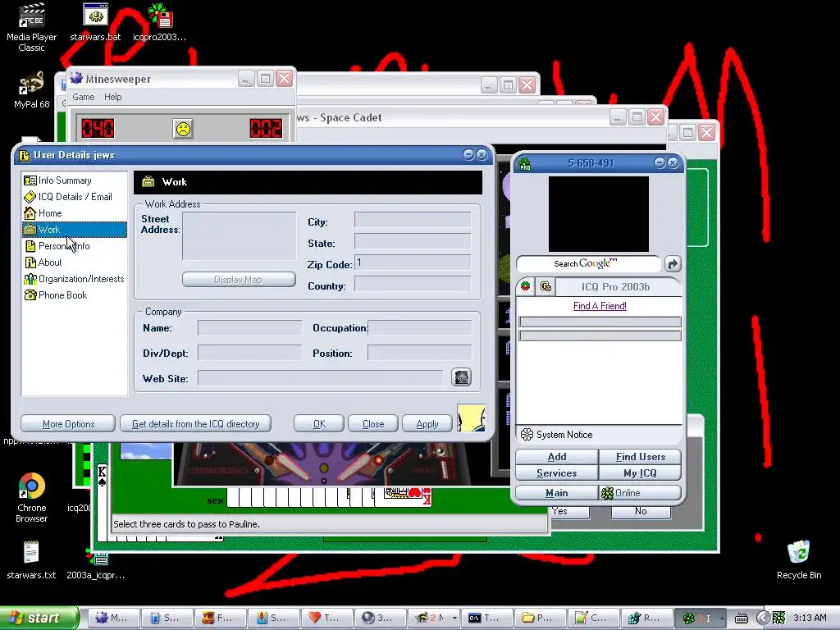Open the MyPal taskbar group dropdown arrow
The width and height of the screenshot is (840, 630).
(454, 619)
